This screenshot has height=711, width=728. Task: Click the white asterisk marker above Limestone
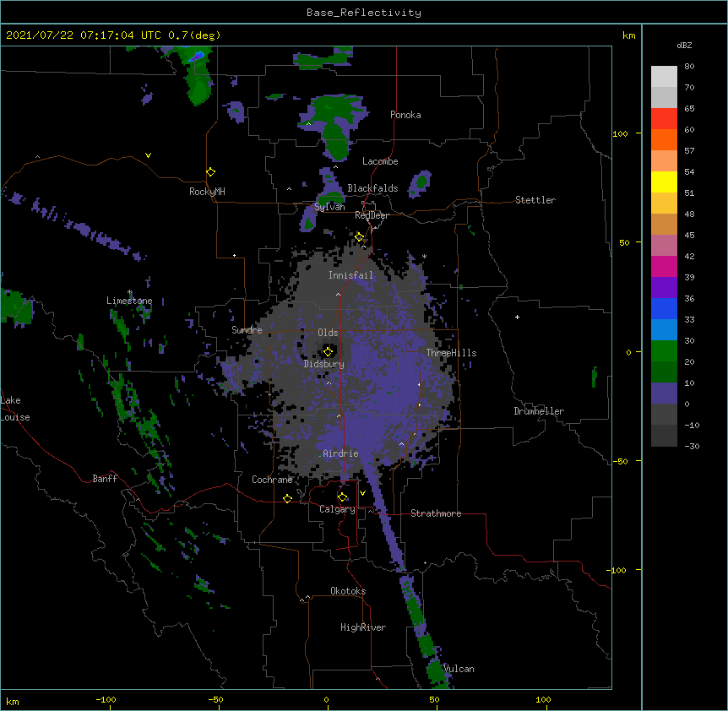click(130, 292)
